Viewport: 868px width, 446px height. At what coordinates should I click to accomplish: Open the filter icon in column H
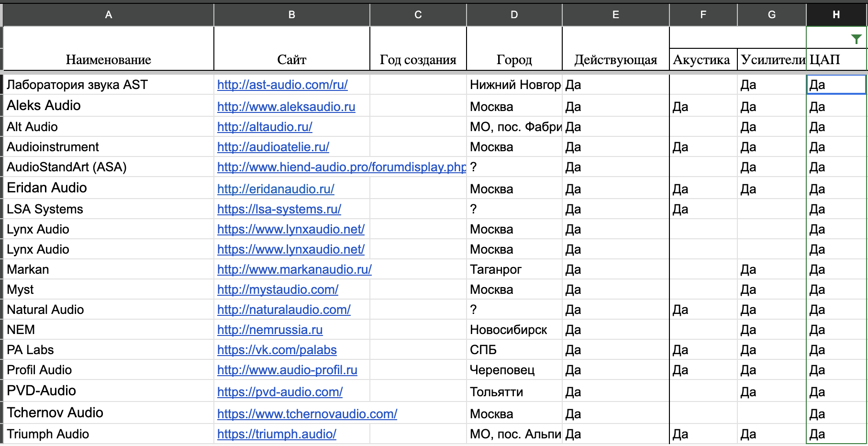tap(856, 39)
